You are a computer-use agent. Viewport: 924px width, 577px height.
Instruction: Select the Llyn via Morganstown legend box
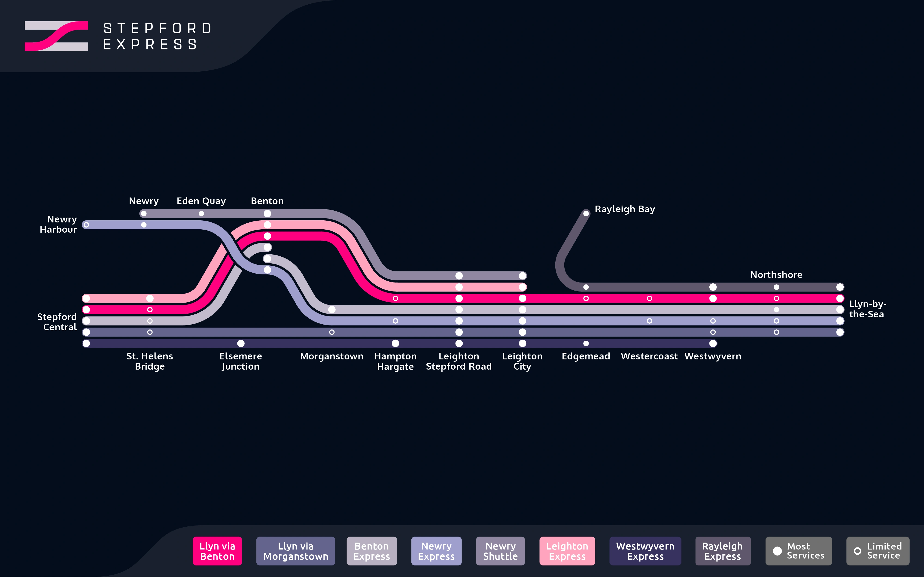pos(295,551)
